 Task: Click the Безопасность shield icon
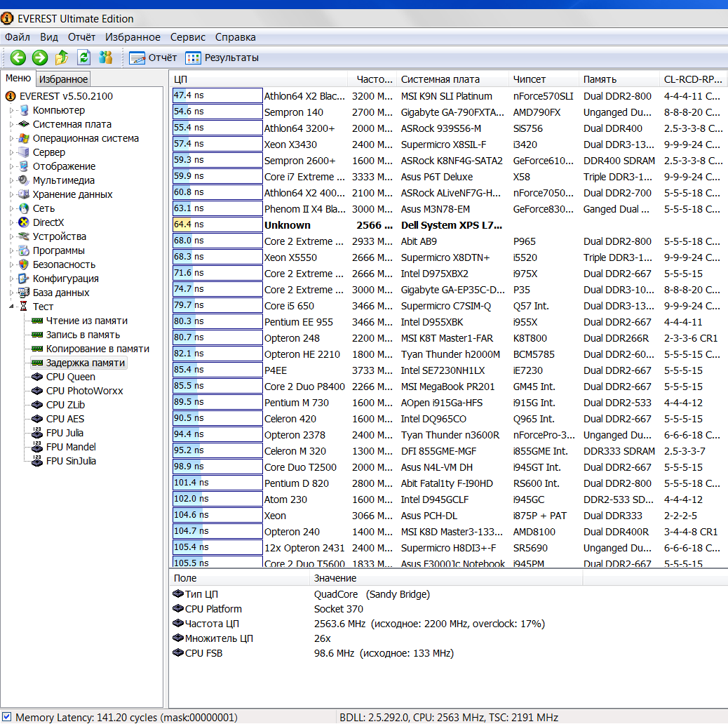pos(24,264)
